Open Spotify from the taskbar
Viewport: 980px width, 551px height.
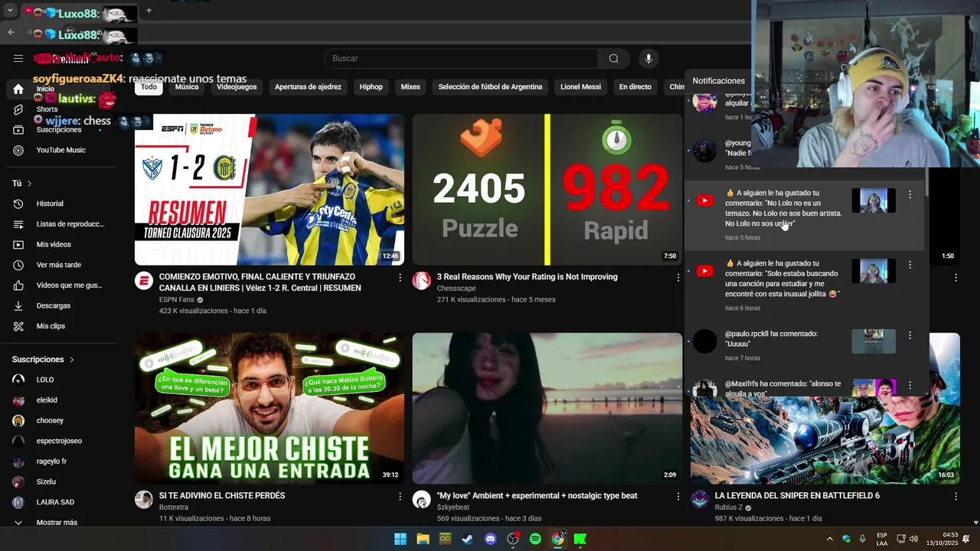535,539
